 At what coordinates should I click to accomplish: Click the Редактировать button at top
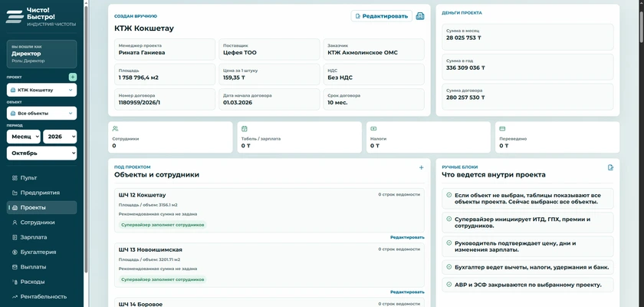[382, 16]
